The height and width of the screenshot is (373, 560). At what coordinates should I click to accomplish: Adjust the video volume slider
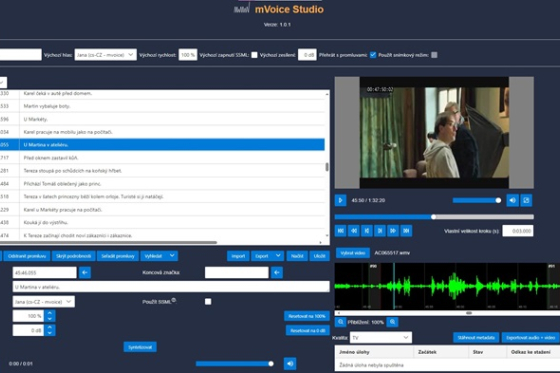[477, 200]
